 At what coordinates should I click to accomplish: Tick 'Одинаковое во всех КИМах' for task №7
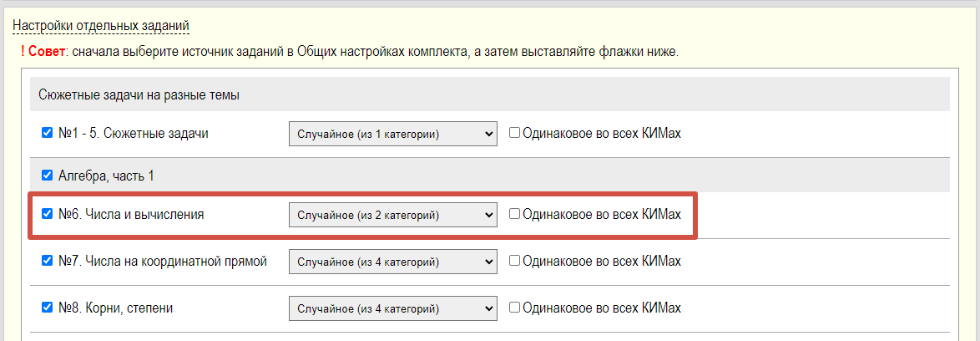514,261
